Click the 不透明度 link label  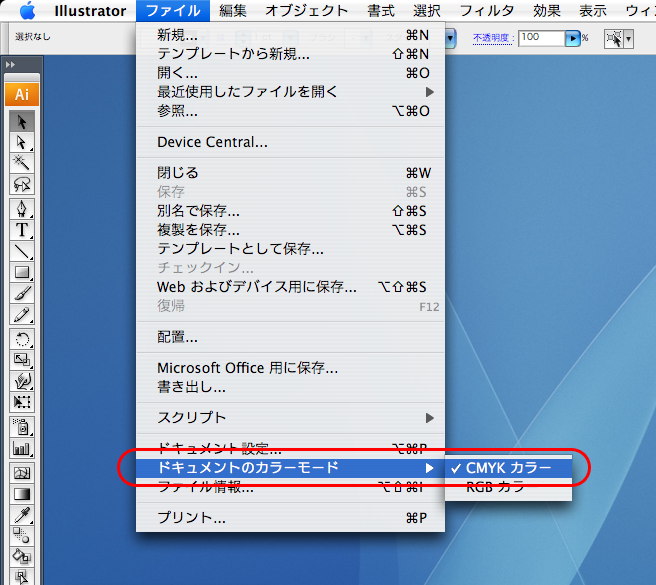tap(491, 38)
